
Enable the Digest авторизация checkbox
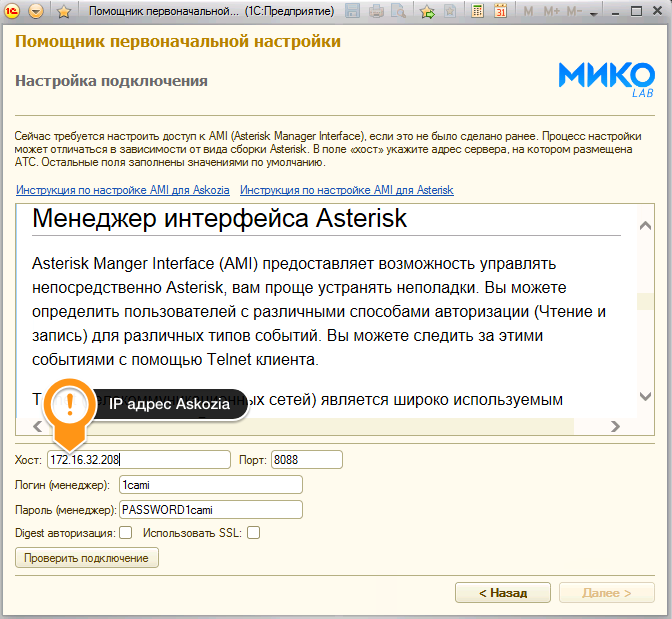(x=126, y=533)
